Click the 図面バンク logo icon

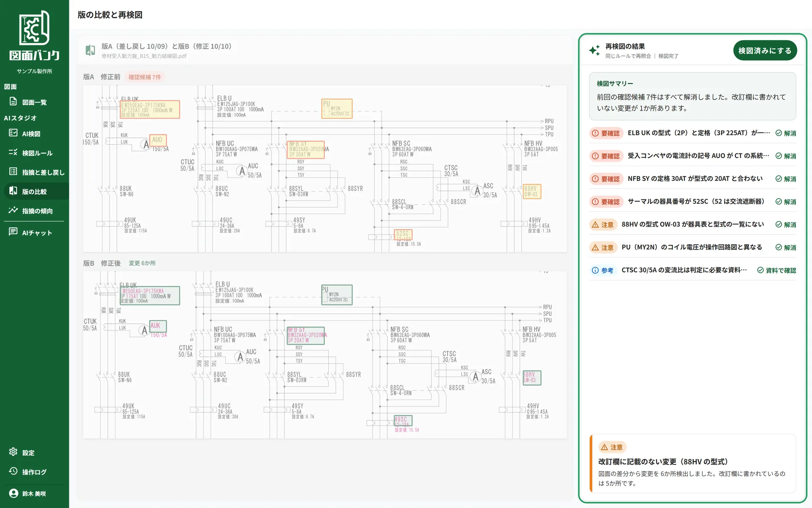[x=34, y=28]
